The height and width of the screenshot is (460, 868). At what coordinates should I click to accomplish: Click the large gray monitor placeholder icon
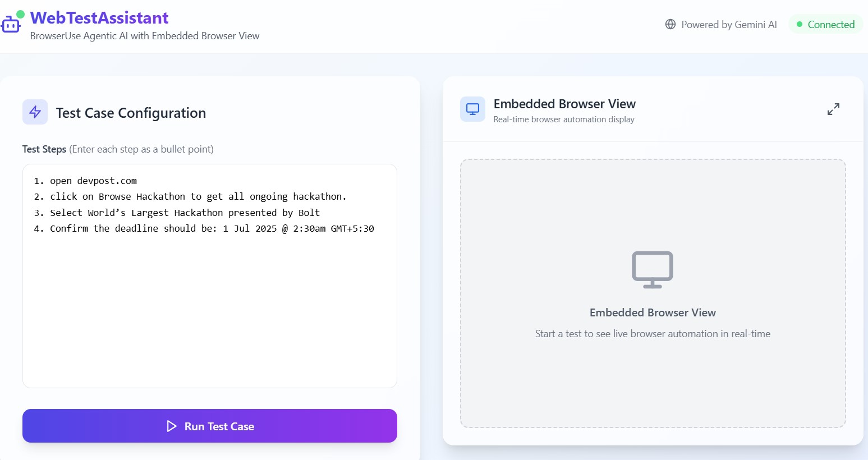pyautogui.click(x=653, y=269)
